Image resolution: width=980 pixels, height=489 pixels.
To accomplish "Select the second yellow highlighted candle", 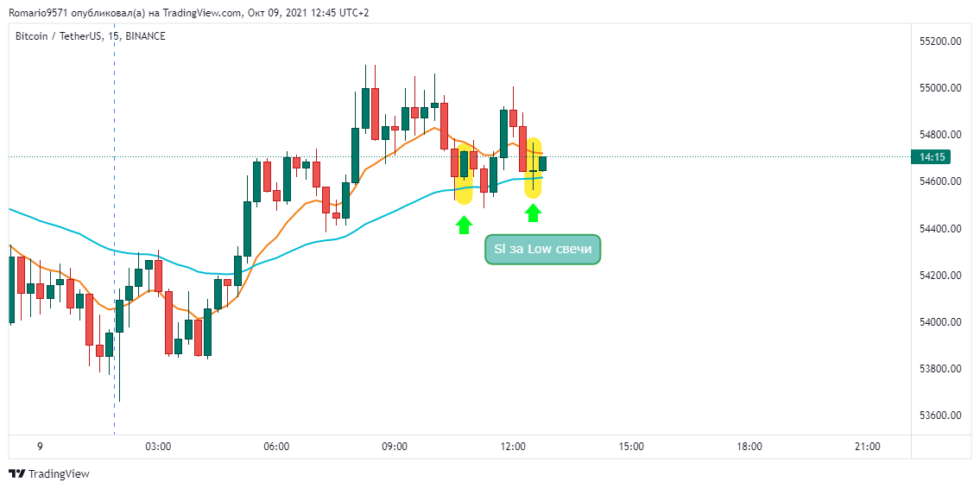I will pyautogui.click(x=533, y=168).
